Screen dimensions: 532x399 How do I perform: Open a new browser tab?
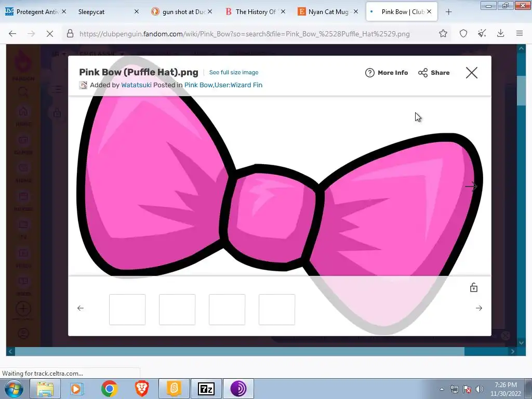(x=448, y=12)
